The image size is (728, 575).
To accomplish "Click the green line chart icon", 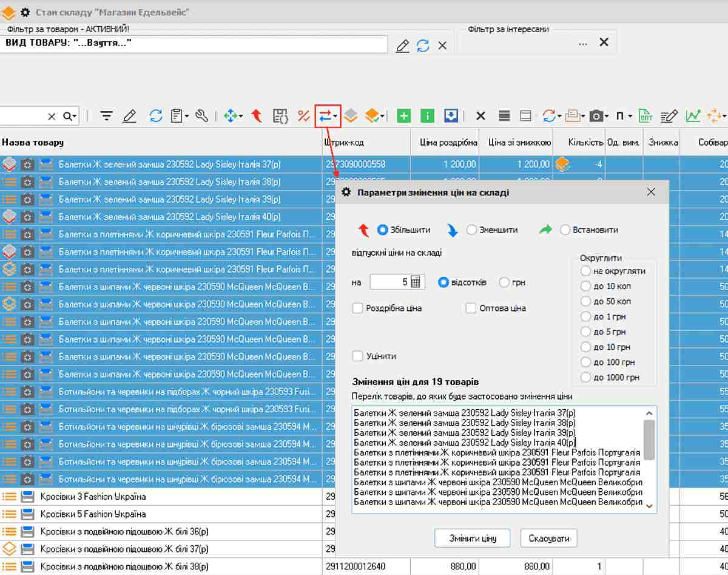I will (x=693, y=115).
